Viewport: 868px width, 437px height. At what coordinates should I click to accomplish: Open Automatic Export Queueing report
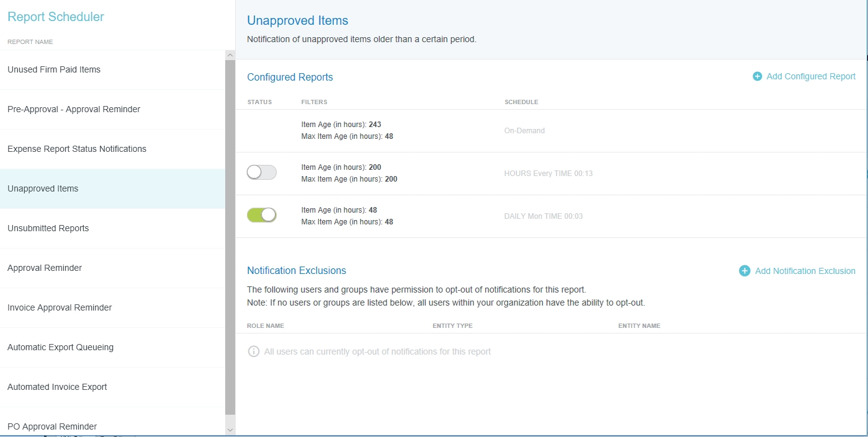(60, 347)
